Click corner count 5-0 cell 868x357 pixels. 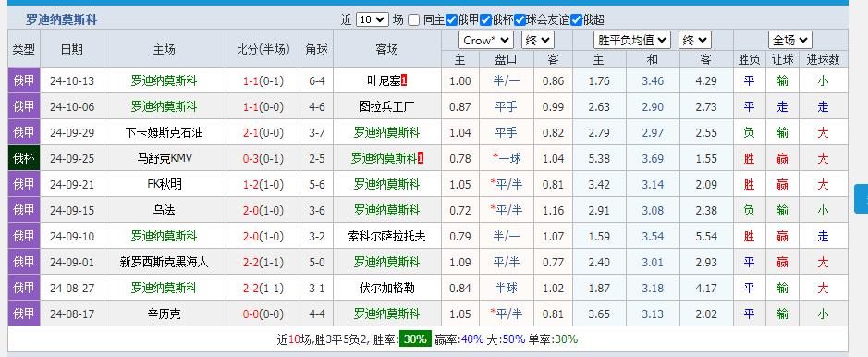tap(317, 262)
